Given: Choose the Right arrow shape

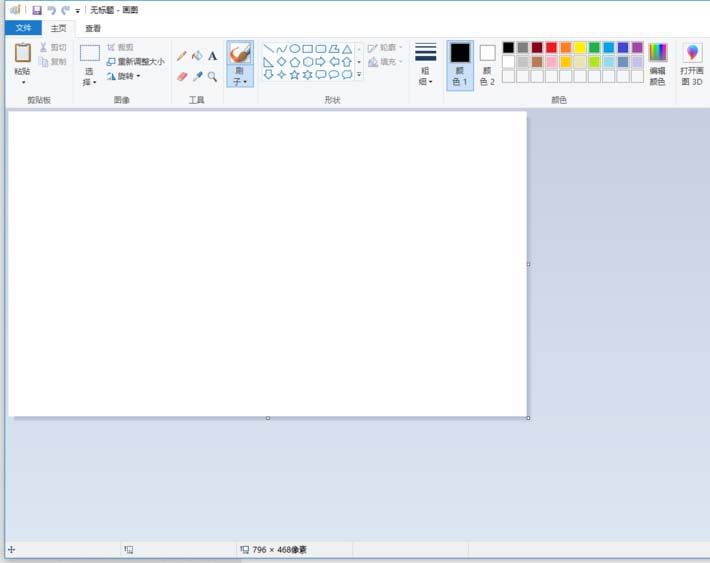Looking at the screenshot, I should [x=321, y=62].
